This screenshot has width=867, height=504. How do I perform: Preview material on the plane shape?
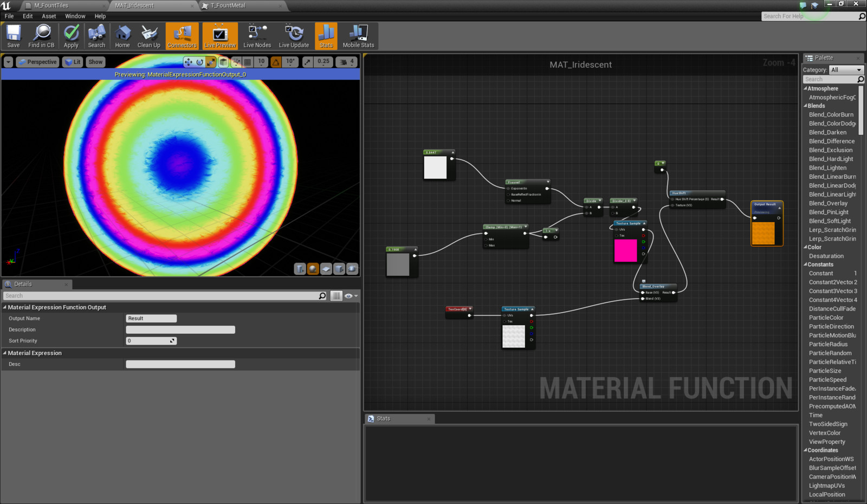tap(326, 269)
